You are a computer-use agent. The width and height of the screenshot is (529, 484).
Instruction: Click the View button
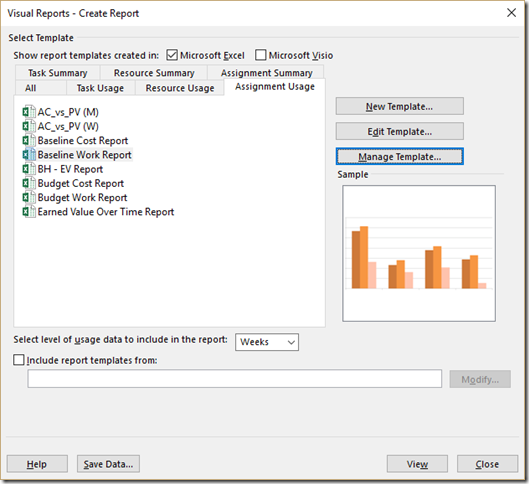coord(417,464)
